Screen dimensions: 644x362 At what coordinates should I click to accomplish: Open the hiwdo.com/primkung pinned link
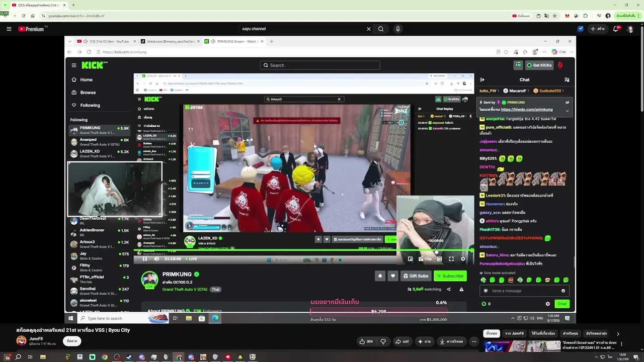tap(527, 109)
